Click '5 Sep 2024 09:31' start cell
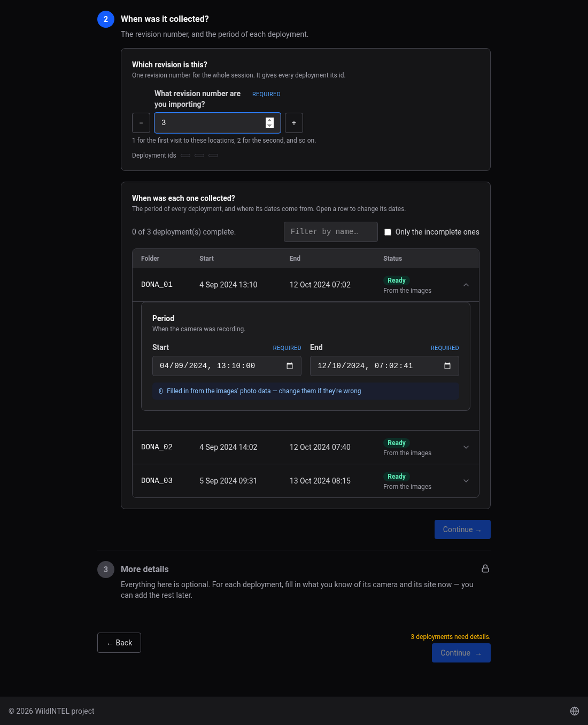 tap(228, 481)
